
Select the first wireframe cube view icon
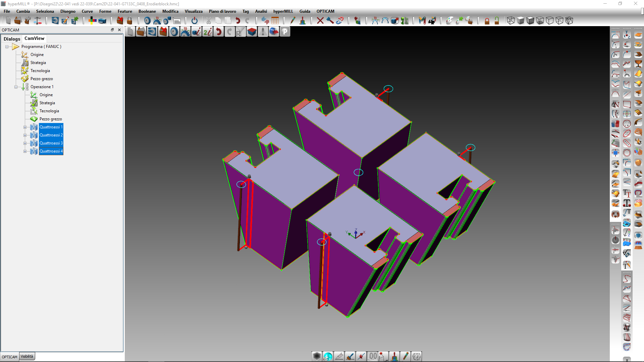(511, 21)
